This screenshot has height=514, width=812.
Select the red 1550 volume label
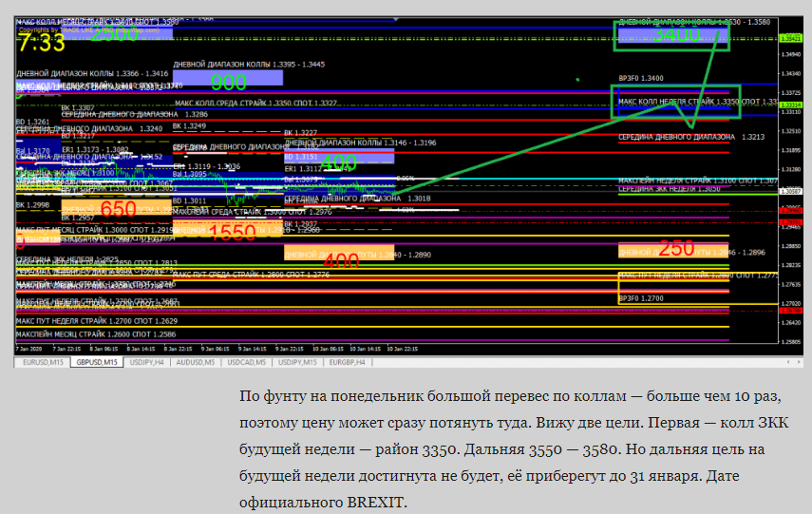[x=232, y=233]
